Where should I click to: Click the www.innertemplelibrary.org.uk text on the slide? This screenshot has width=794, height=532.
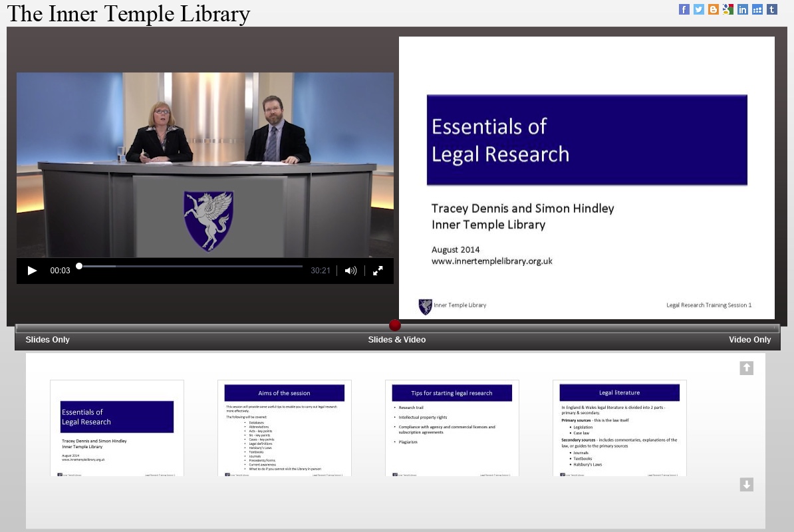pos(491,261)
